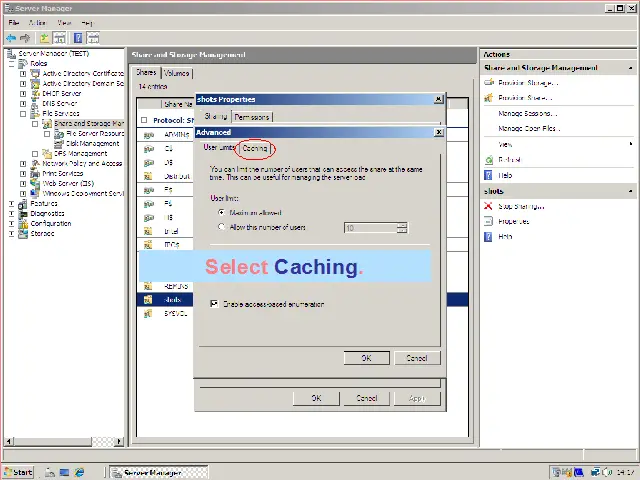Click the Back arrow in the toolbar

coord(11,38)
